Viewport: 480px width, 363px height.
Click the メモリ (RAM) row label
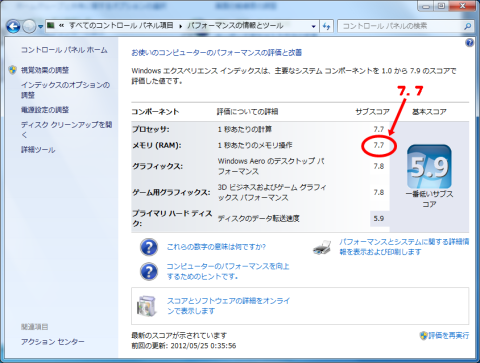[157, 145]
